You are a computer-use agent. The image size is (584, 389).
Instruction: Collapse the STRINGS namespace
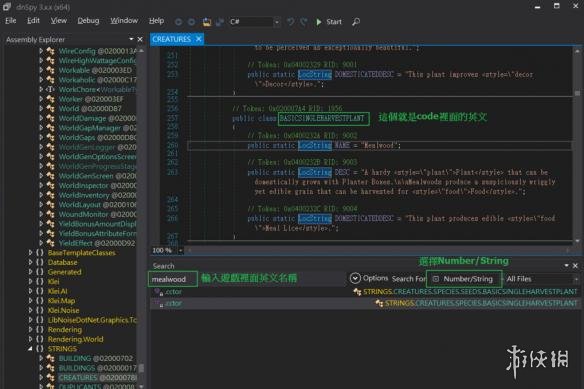(x=31, y=349)
